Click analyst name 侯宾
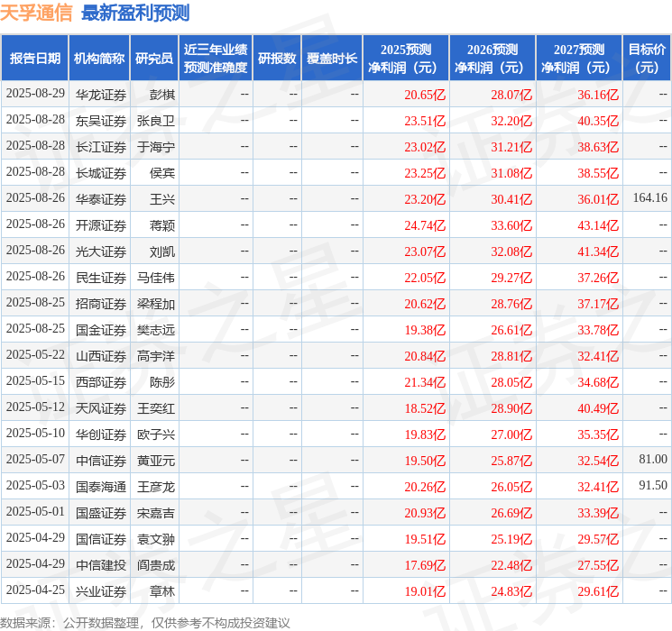Image resolution: width=672 pixels, height=631 pixels. click(x=162, y=173)
